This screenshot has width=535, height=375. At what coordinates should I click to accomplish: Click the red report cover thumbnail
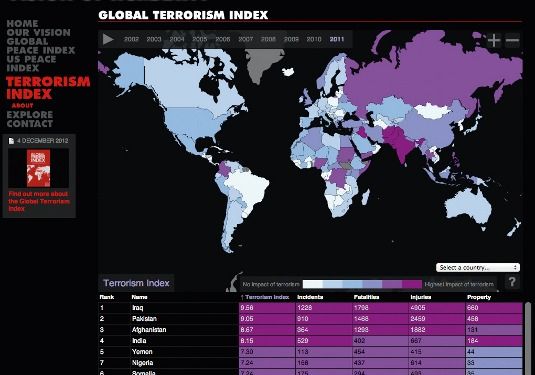[x=39, y=168]
